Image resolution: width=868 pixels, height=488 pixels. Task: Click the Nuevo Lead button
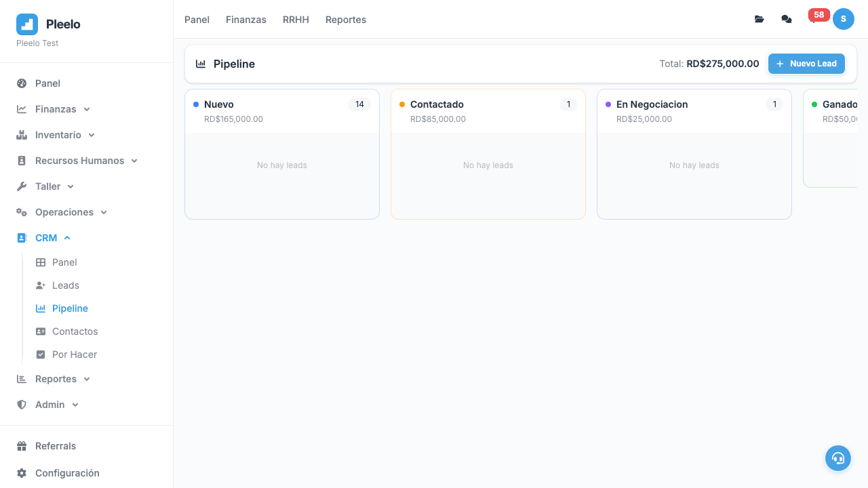[806, 64]
